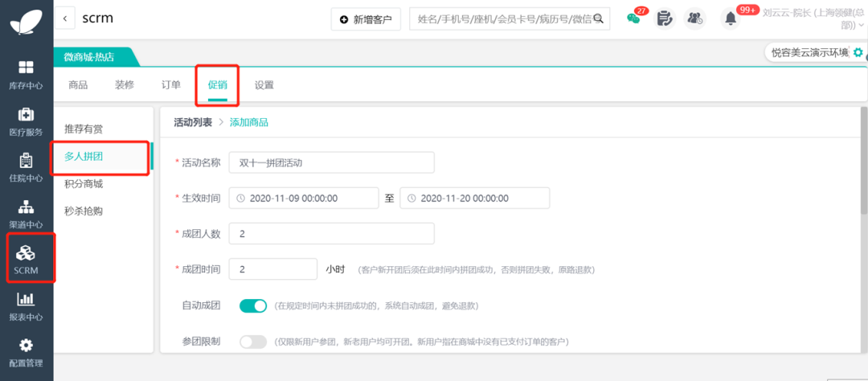
Task: Disable the 自动成团 switch
Action: coord(253,305)
